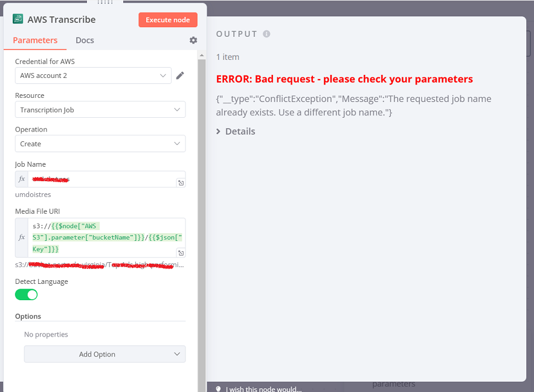
Task: Open the node settings gear icon
Action: click(x=193, y=40)
